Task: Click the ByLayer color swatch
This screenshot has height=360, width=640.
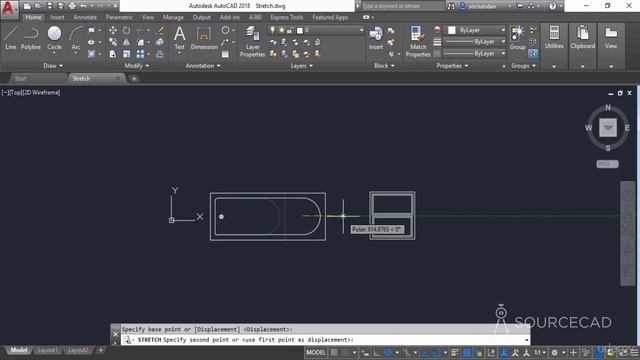Action: (x=451, y=30)
